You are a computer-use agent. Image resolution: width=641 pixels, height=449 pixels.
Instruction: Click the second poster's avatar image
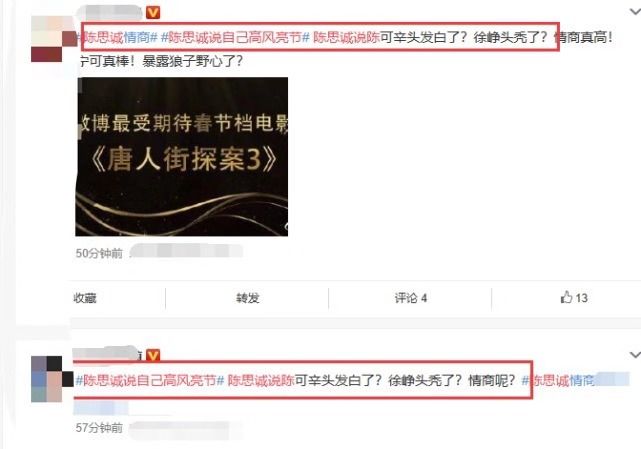[52, 379]
